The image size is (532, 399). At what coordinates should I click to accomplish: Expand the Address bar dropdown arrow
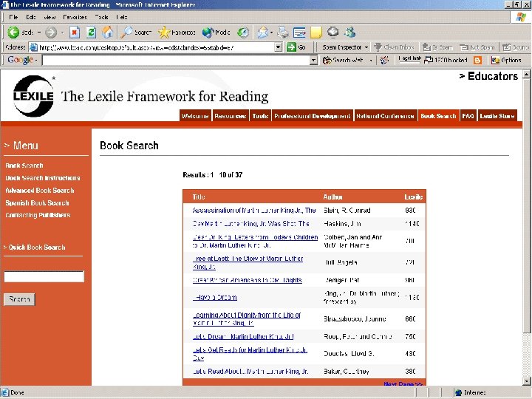(279, 47)
